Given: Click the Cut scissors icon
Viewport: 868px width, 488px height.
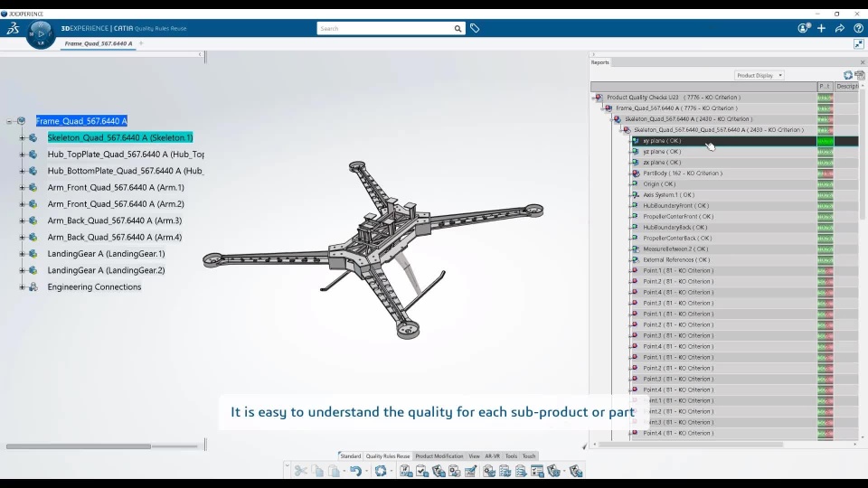Looking at the screenshot, I should pyautogui.click(x=300, y=471).
